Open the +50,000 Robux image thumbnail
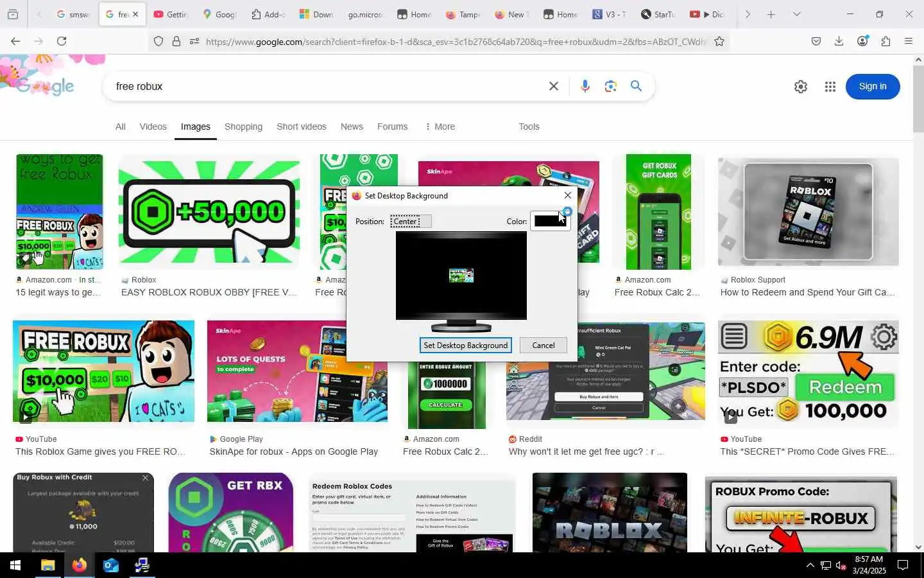The height and width of the screenshot is (578, 924). 209,212
